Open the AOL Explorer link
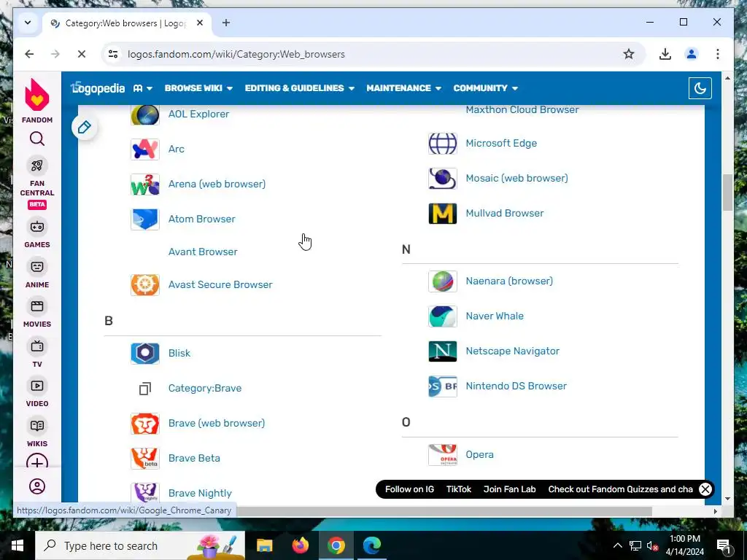747x560 pixels. tap(198, 114)
